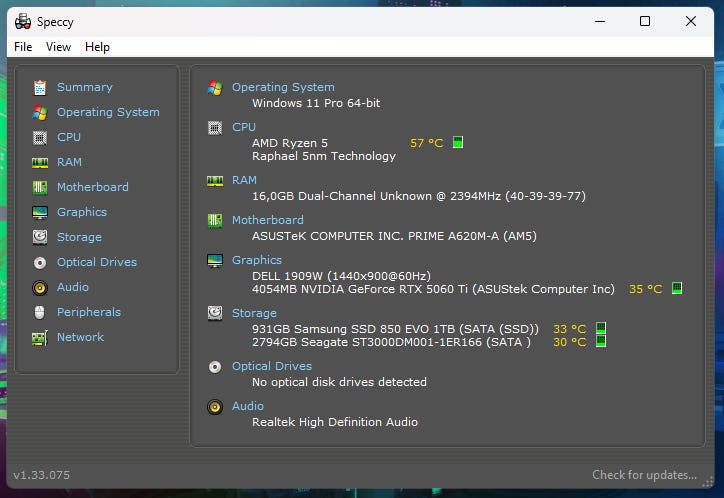Open the CPU heading link in summary
Screen dimensions: 724x498
point(244,127)
